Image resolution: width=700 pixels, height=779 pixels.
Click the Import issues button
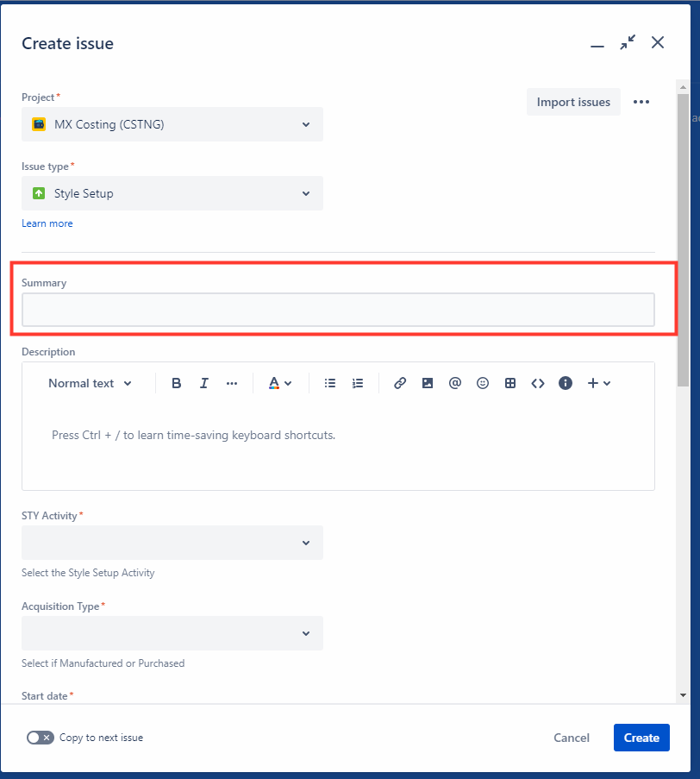click(x=573, y=102)
